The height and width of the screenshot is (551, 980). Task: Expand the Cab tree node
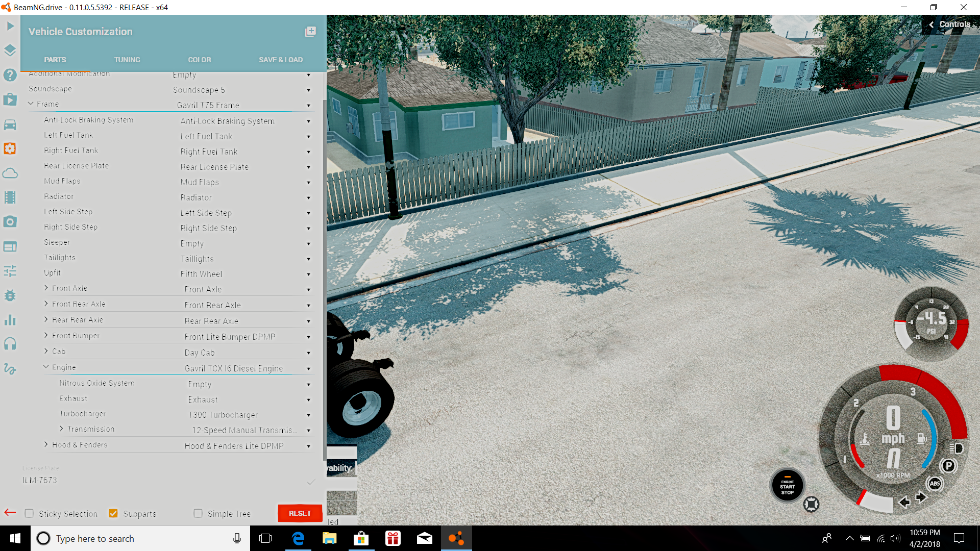pyautogui.click(x=46, y=351)
